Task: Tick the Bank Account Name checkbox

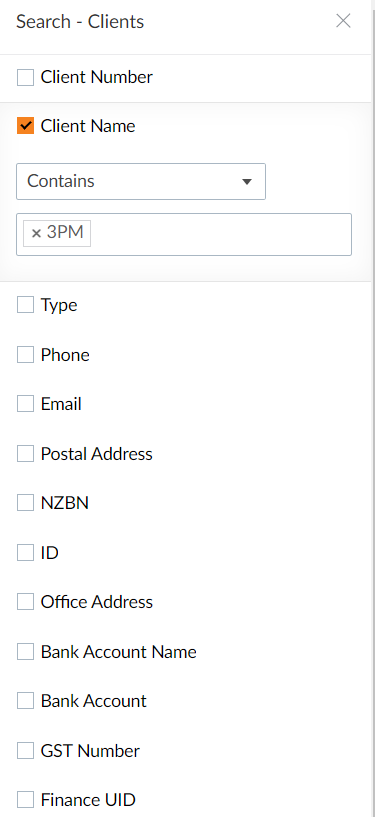Action: 25,652
